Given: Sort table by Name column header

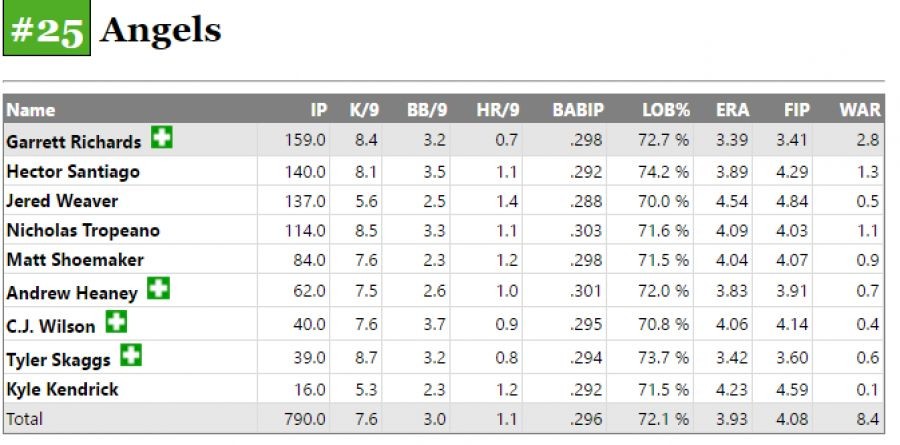Looking at the screenshot, I should [x=31, y=109].
